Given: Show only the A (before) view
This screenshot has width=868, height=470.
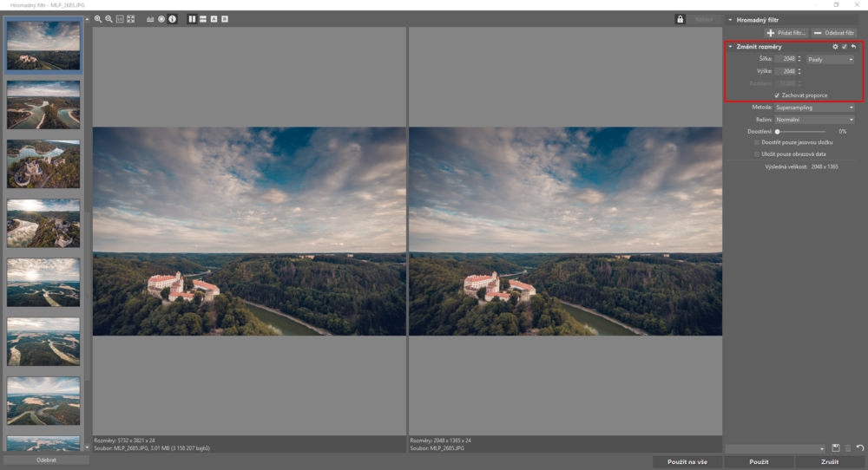Looking at the screenshot, I should pyautogui.click(x=214, y=19).
